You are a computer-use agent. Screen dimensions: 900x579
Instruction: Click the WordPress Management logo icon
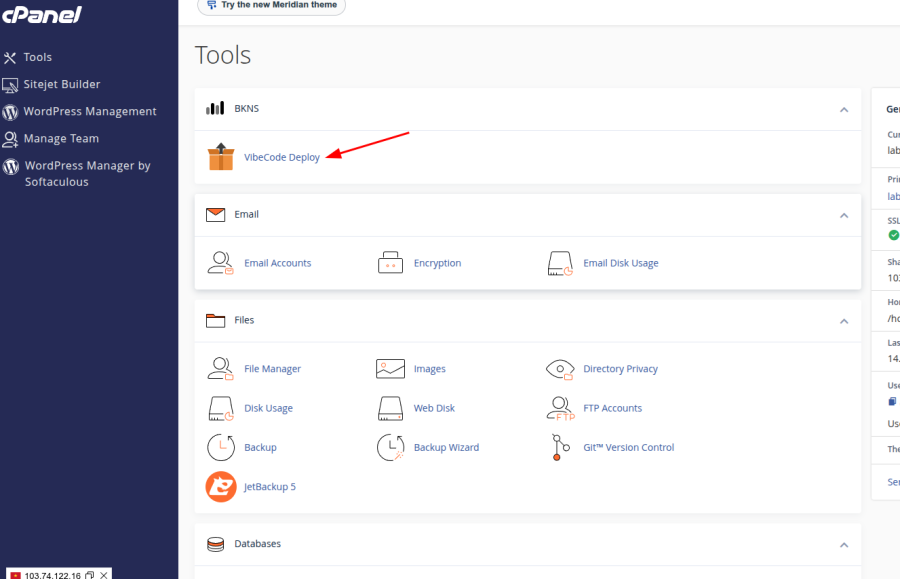tap(10, 112)
